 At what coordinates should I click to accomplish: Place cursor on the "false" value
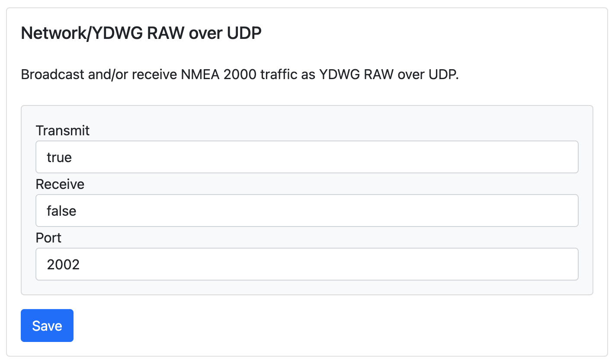pos(61,211)
